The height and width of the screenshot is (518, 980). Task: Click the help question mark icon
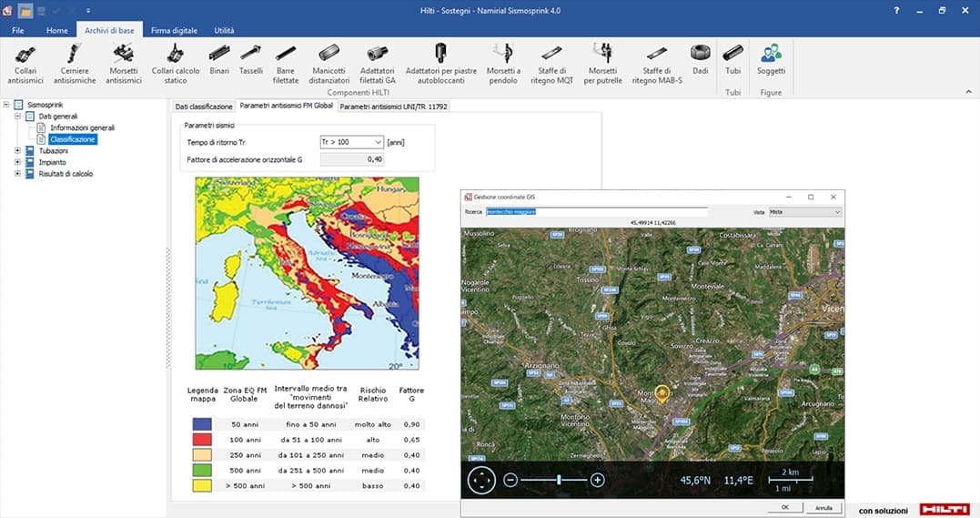click(x=896, y=11)
